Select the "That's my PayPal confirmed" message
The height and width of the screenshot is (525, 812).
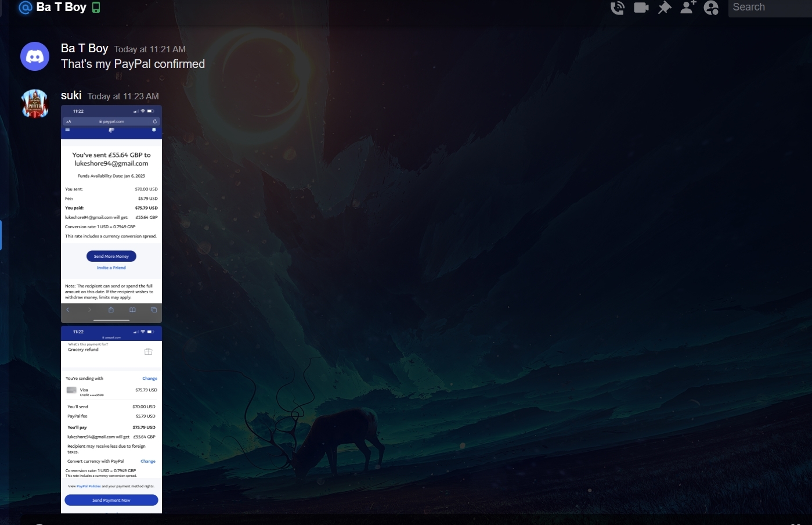click(x=133, y=64)
